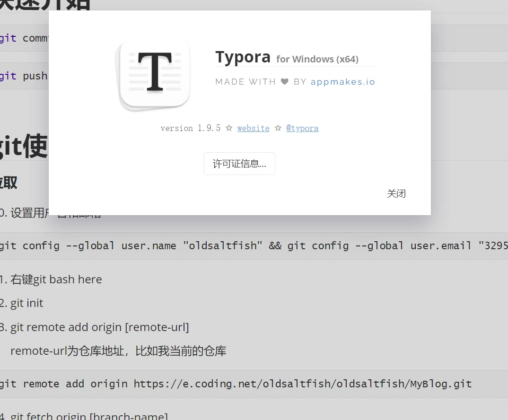Click the Typora title text
Viewport: 508px width, 420px height.
[x=243, y=57]
